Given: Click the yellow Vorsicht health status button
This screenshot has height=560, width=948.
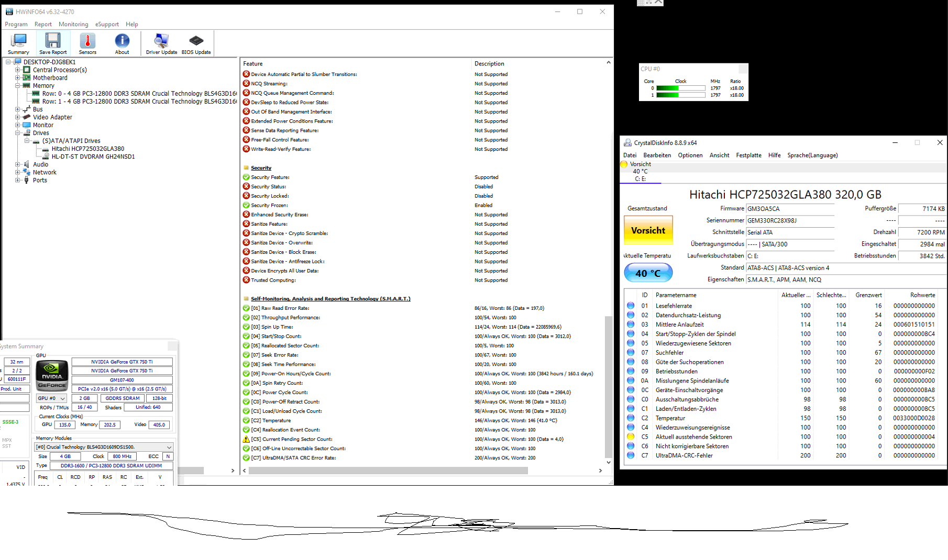Looking at the screenshot, I should tap(648, 230).
